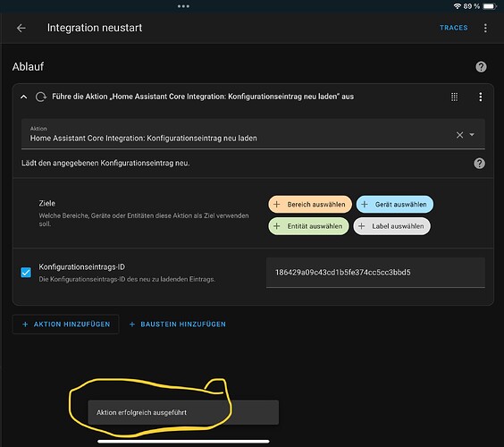Tap the three-dots multitasking indicator
Screen dimensions: 504x447
[183, 6]
